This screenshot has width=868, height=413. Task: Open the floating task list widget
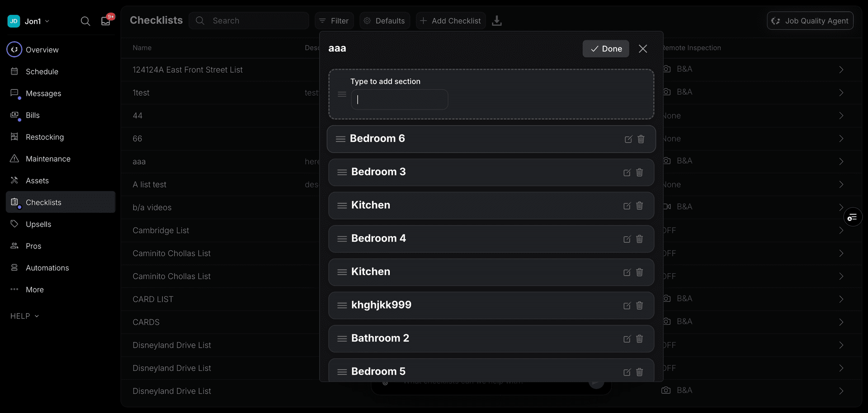[x=853, y=218]
